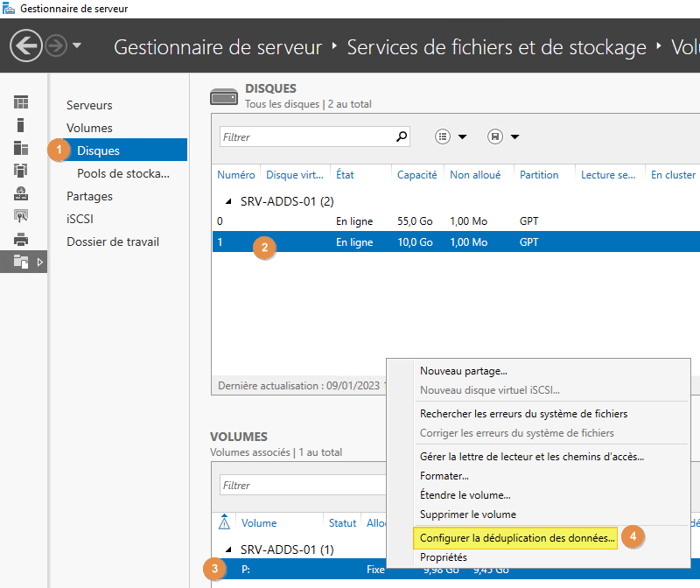Click the AD DS role icon
This screenshot has height=588, width=700.
(x=22, y=170)
